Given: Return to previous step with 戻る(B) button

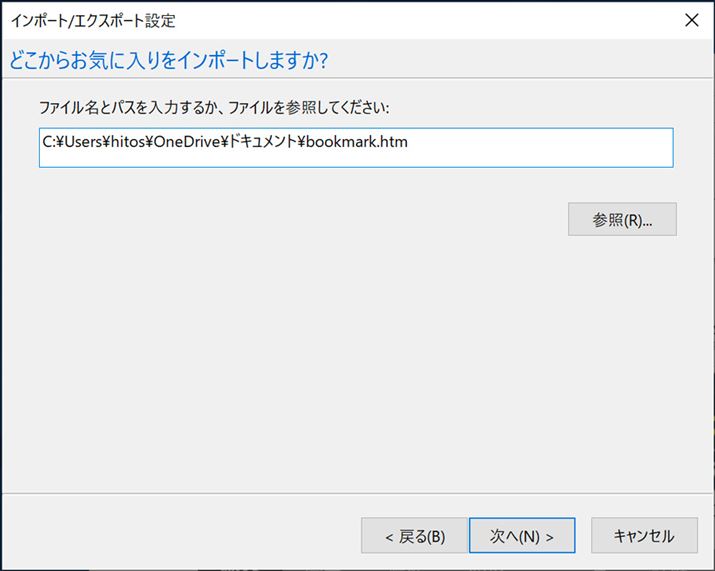Looking at the screenshot, I should (x=414, y=535).
